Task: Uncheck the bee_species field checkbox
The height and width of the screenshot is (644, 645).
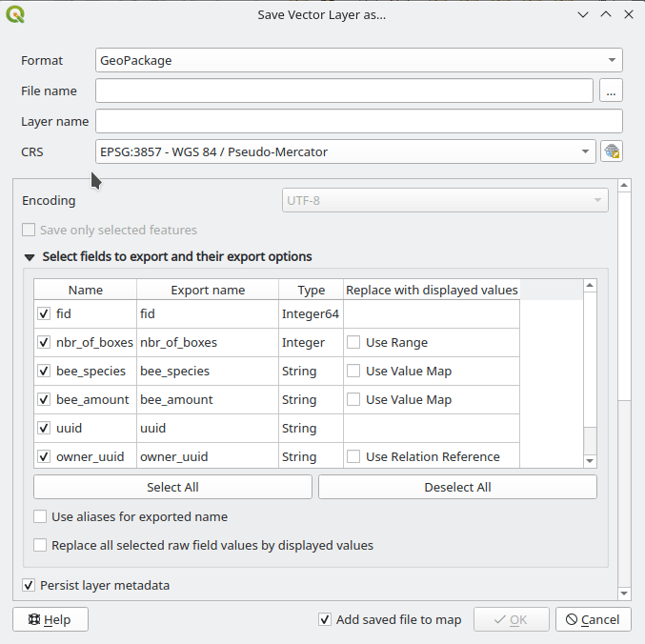Action: pos(44,371)
